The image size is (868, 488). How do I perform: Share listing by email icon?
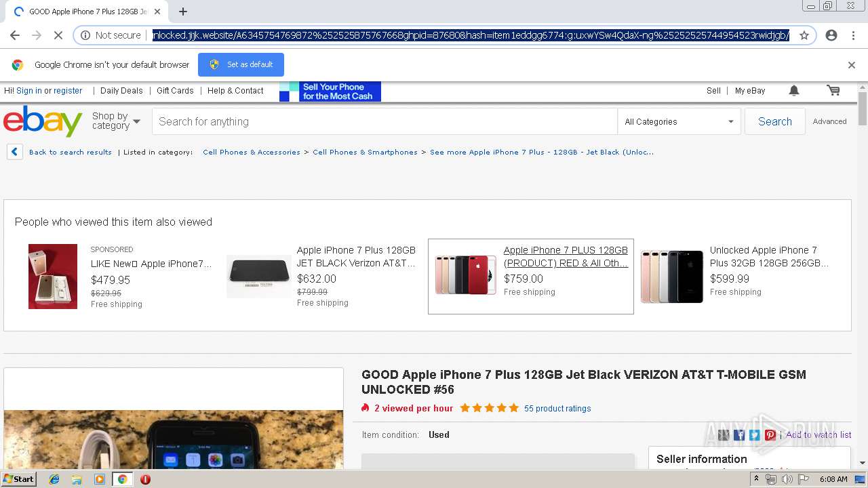click(x=724, y=435)
